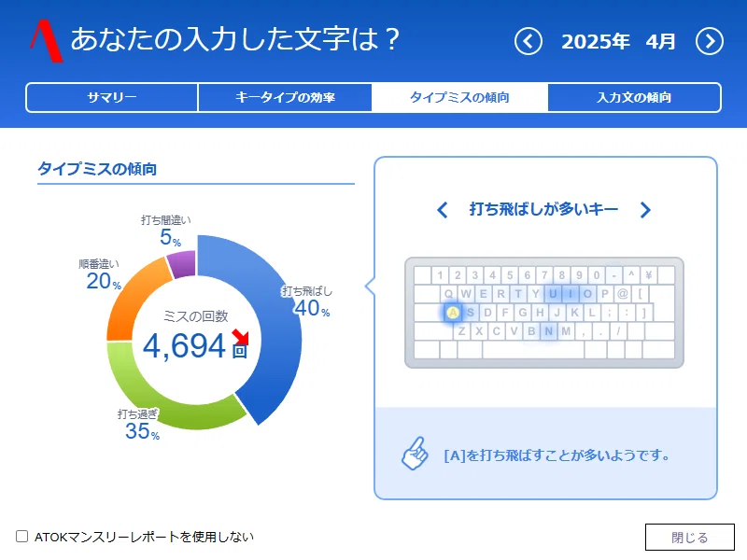Click the H key on keyboard diagram
Screen dimensions: 747x560
(x=540, y=313)
